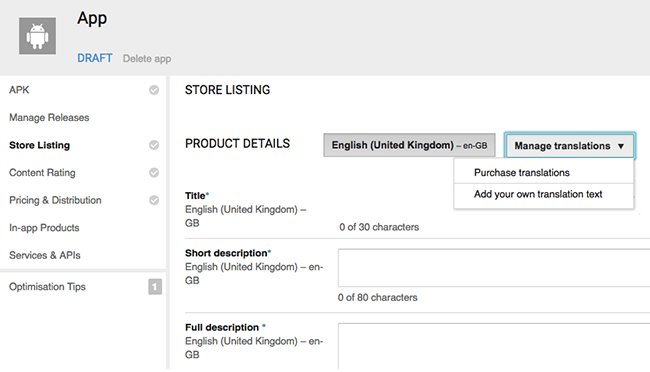Click the DRAFT status link
Viewport: 650px width, 372px height.
click(x=95, y=58)
